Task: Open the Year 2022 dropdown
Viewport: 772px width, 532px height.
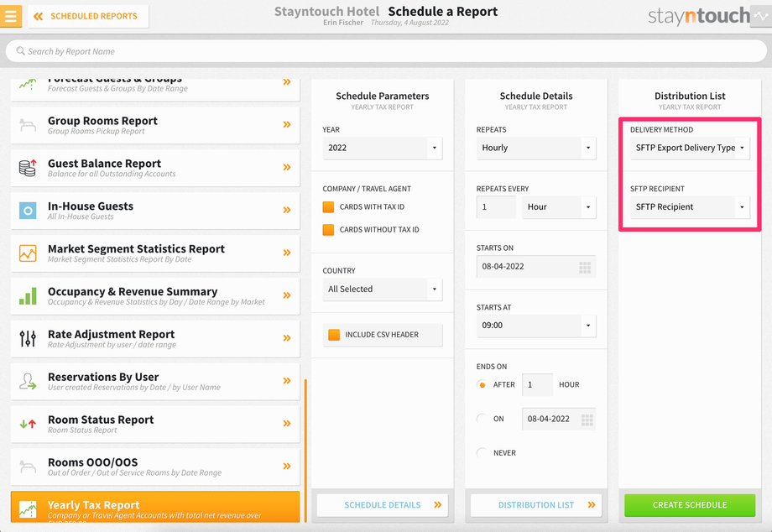Action: point(383,148)
